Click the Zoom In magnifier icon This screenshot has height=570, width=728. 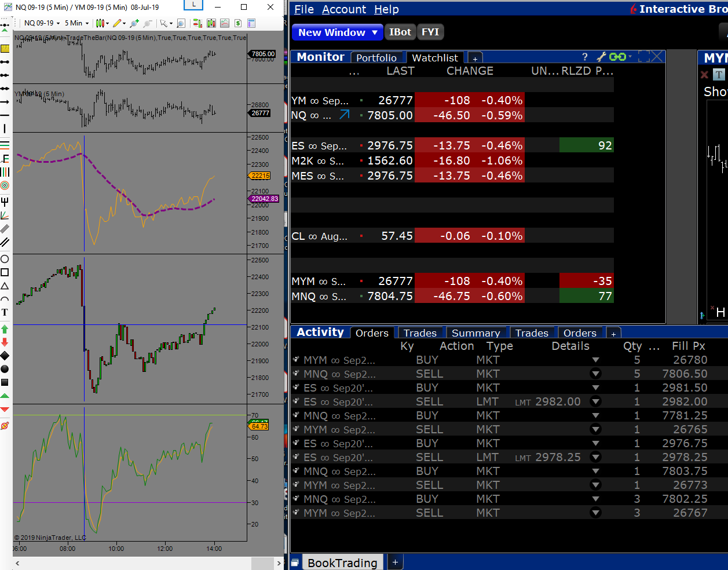[134, 23]
